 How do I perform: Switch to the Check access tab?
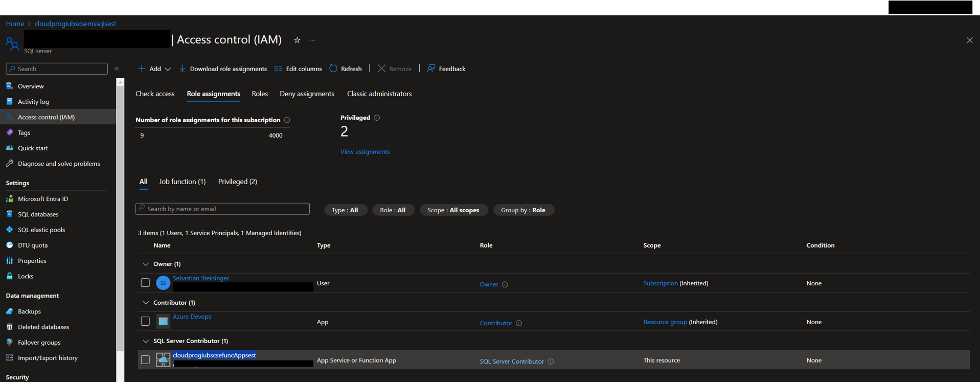coord(155,94)
